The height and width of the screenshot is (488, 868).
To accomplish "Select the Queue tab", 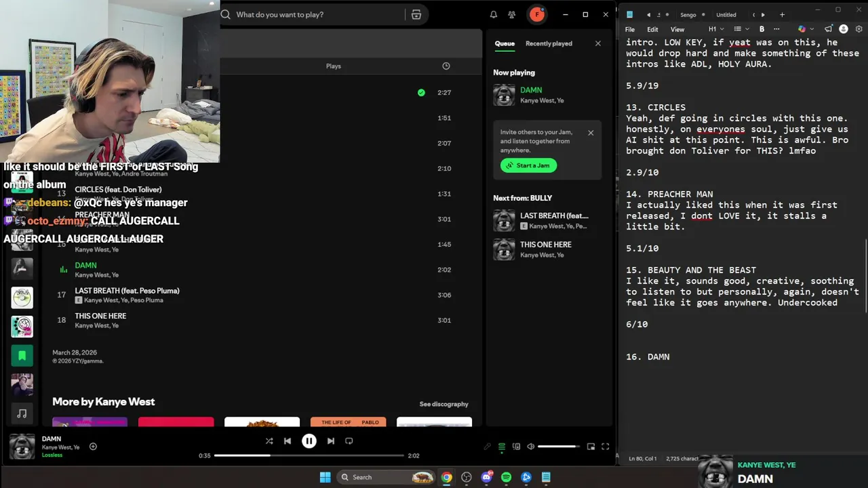I will (505, 43).
